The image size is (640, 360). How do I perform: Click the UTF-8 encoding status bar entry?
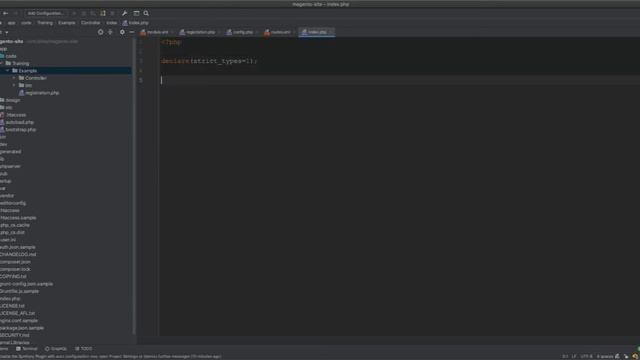click(586, 357)
